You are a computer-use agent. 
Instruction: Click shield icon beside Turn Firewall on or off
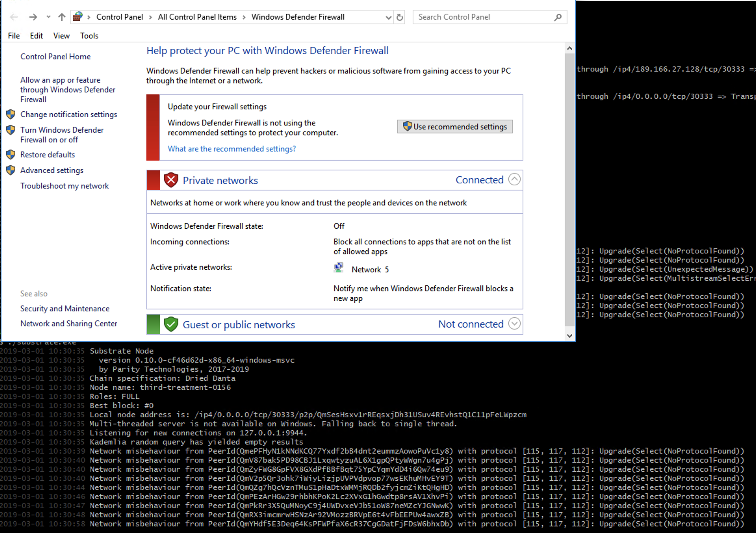pyautogui.click(x=10, y=130)
